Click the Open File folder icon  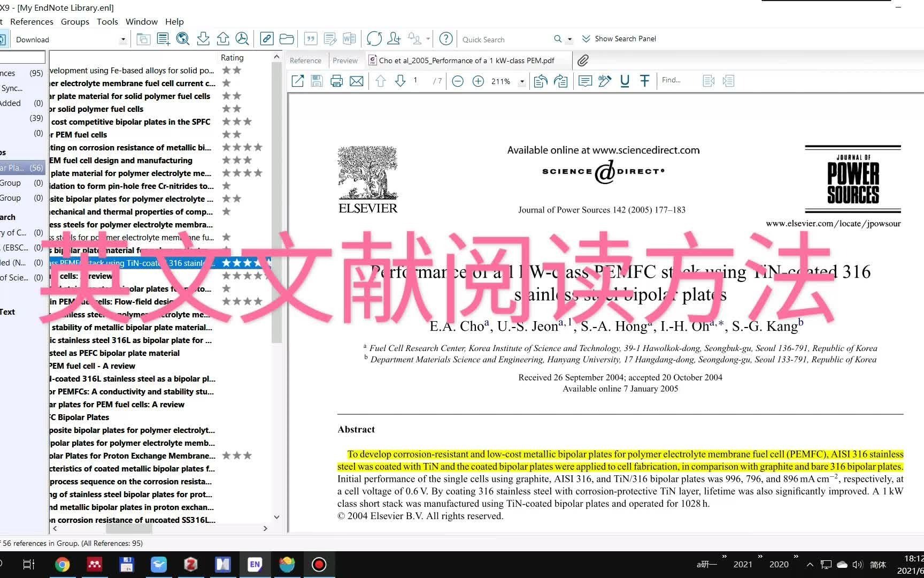[x=287, y=39]
